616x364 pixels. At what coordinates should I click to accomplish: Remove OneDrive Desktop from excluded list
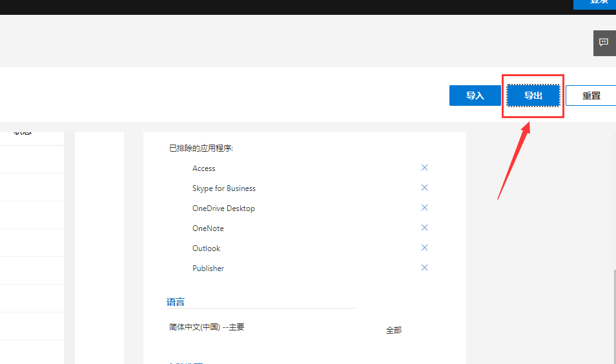424,208
